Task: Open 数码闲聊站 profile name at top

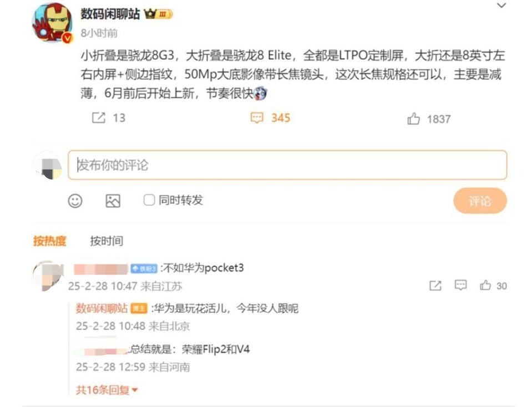Action: tap(110, 14)
